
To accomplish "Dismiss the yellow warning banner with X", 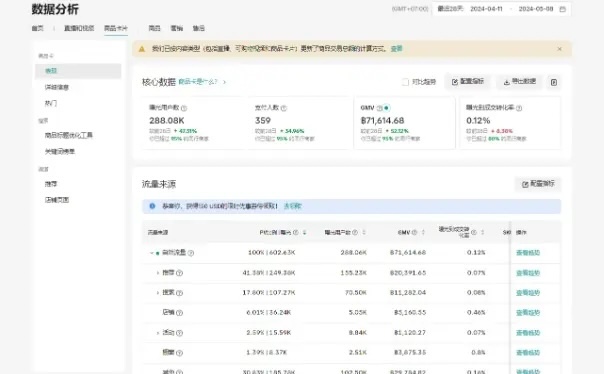I will (x=559, y=49).
